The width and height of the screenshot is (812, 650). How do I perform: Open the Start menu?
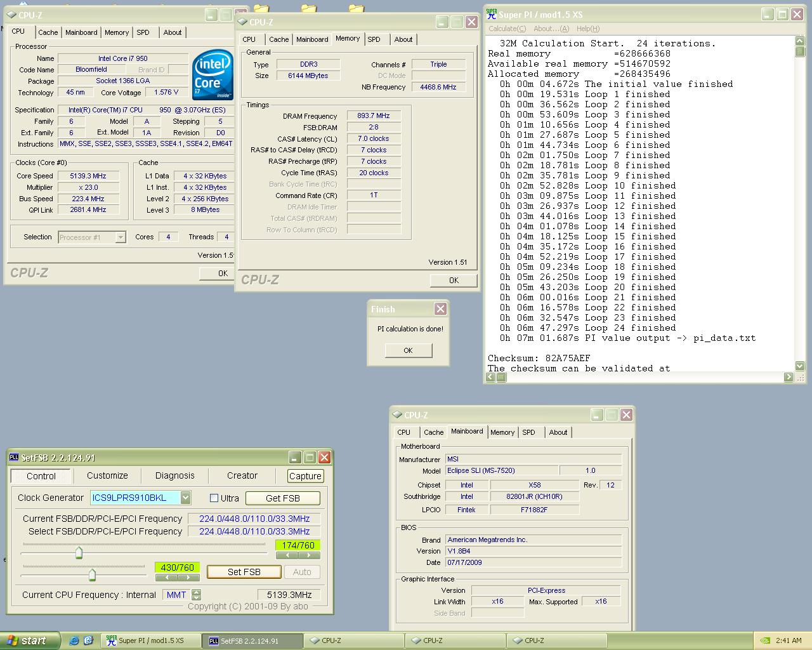coord(30,640)
